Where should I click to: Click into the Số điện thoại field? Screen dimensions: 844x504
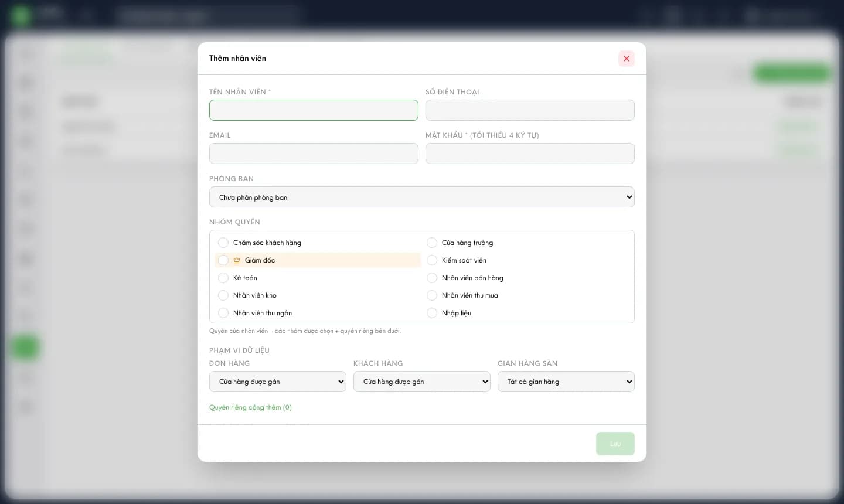(x=530, y=110)
